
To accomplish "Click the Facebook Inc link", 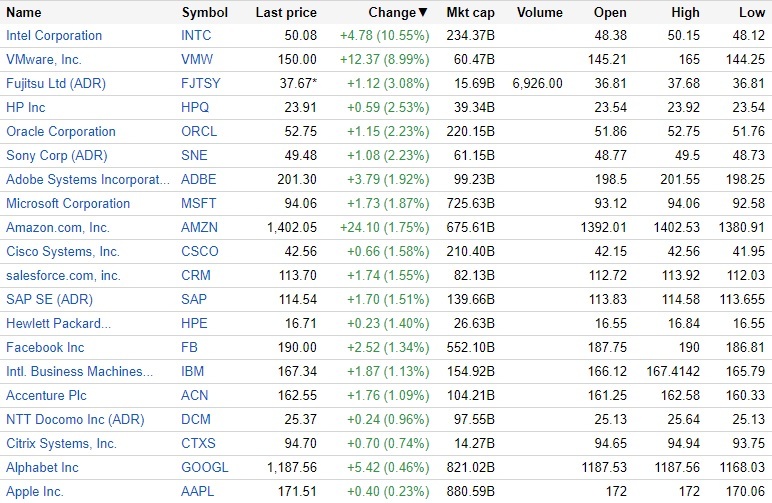I will pyautogui.click(x=45, y=348).
